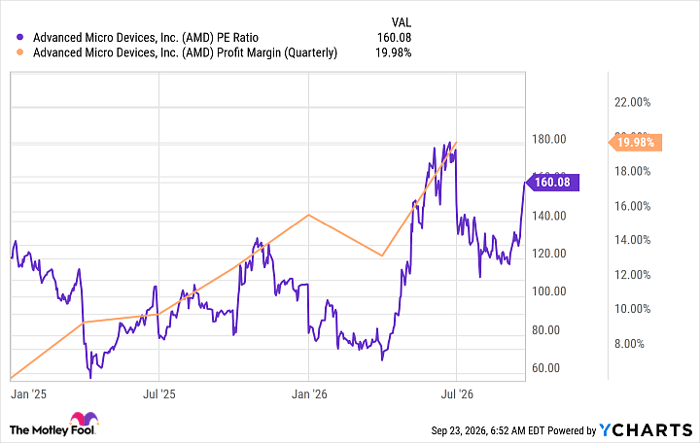Click the Jan '25 axis label

point(28,394)
